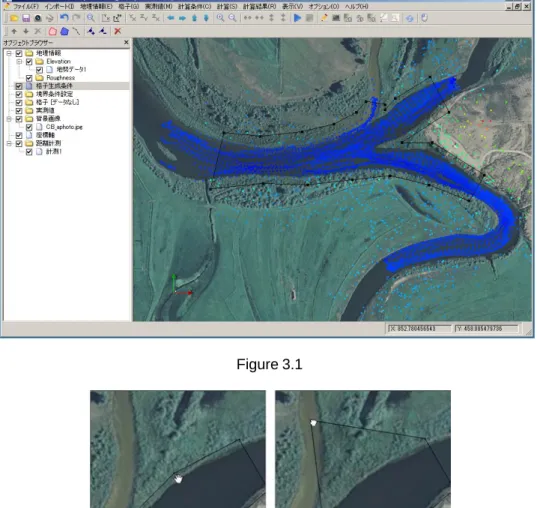Toggle the 座標軸 checkbox
The width and height of the screenshot is (537, 508).
[19, 135]
